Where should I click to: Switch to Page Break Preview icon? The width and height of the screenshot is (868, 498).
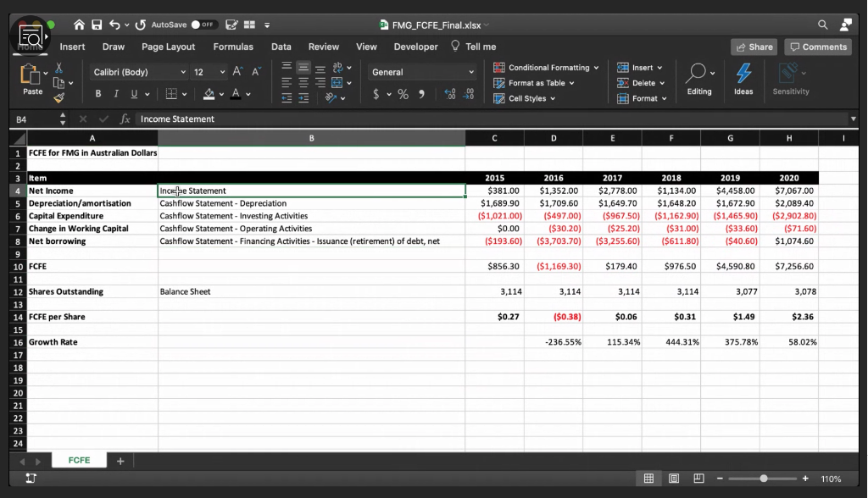(x=698, y=479)
